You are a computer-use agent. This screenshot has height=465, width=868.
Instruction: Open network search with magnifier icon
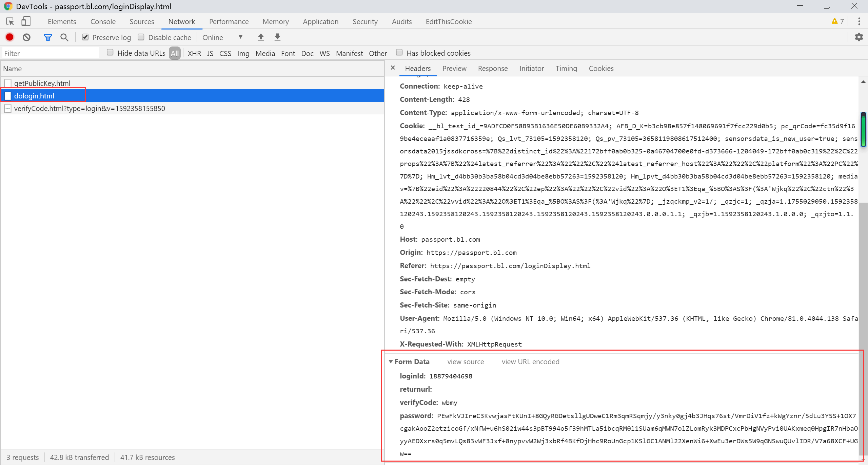pyautogui.click(x=64, y=37)
